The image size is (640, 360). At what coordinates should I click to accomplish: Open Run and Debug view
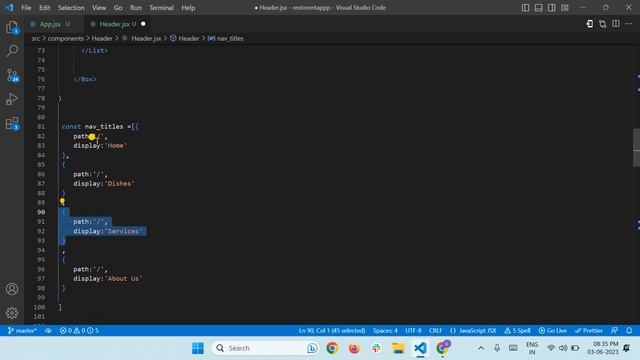(x=12, y=99)
